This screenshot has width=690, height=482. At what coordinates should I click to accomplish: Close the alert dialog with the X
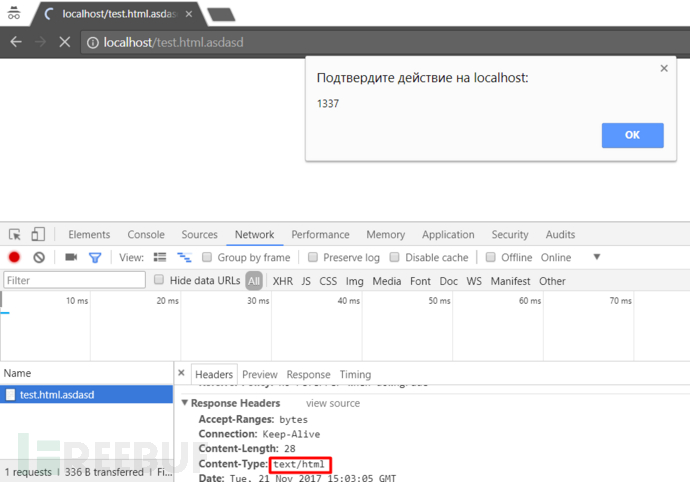tap(664, 68)
